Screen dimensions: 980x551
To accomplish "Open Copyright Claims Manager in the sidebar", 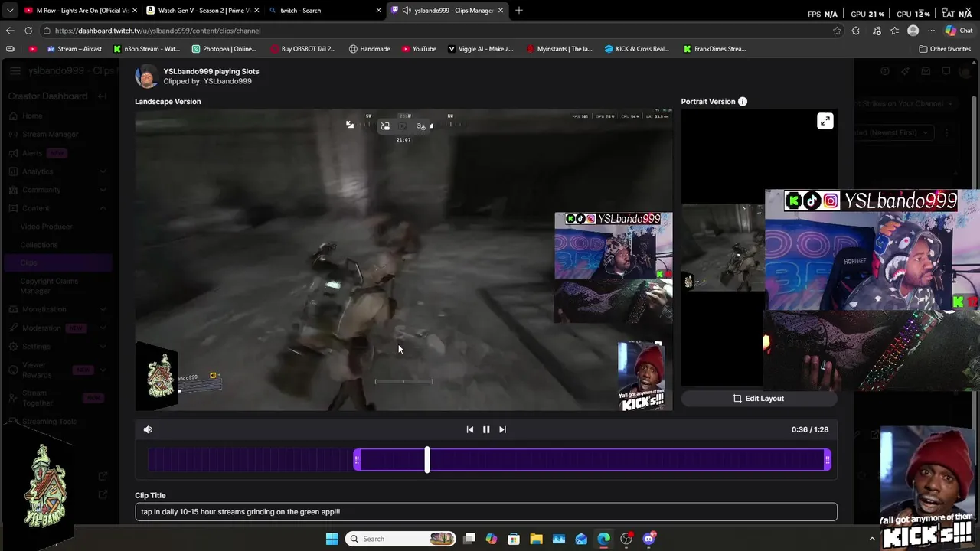I will [49, 285].
